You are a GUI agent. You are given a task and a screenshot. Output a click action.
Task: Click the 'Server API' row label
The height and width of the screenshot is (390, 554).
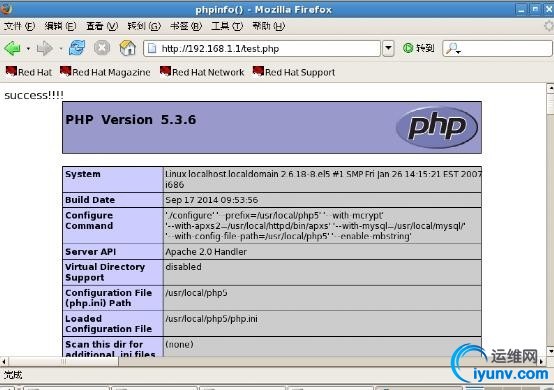90,252
